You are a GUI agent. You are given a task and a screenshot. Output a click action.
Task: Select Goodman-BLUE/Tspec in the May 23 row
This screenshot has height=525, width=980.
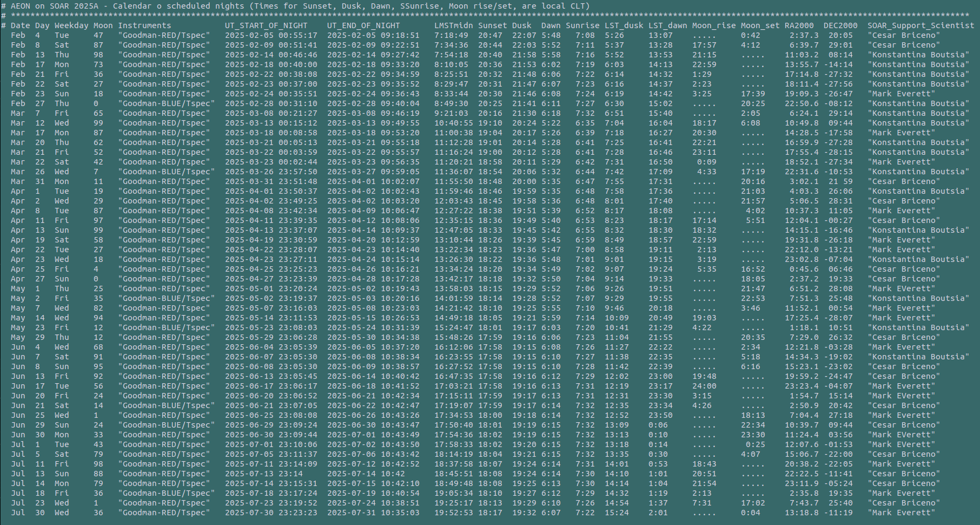tap(167, 327)
